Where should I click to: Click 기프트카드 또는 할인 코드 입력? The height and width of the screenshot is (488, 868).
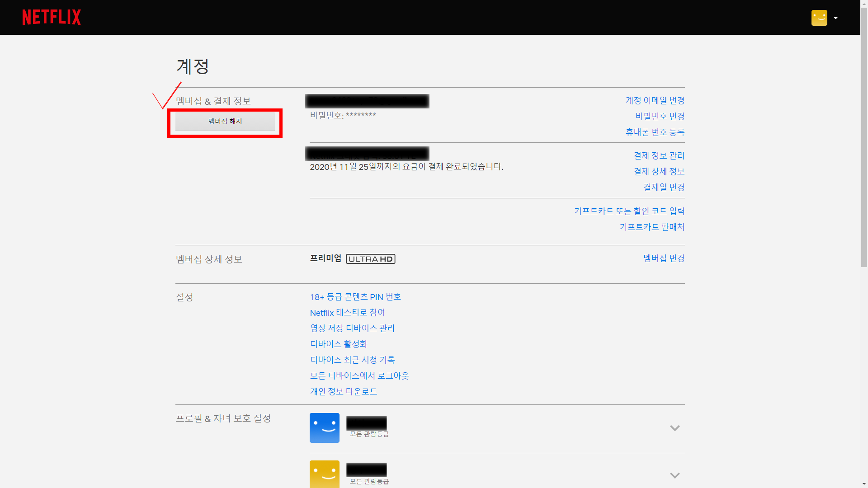click(x=629, y=211)
